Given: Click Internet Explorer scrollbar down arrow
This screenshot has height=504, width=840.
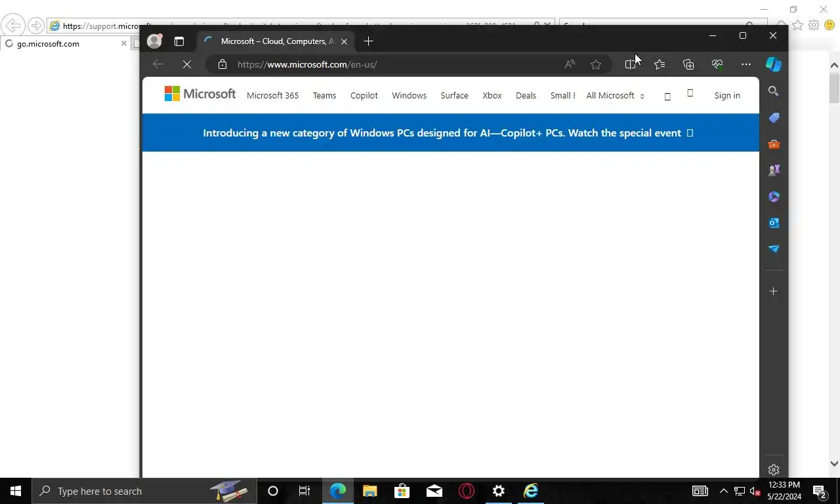Looking at the screenshot, I should pos(834,463).
